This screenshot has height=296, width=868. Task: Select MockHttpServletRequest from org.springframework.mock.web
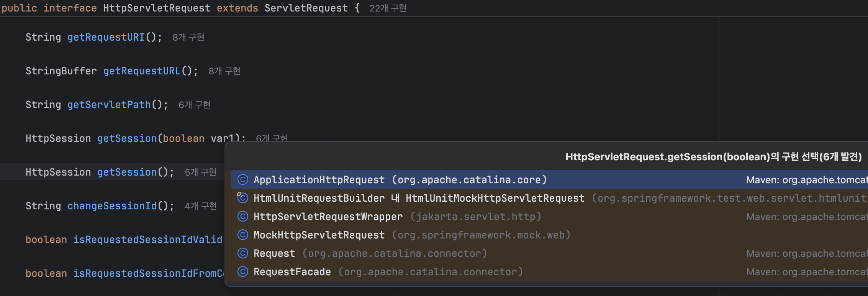pyautogui.click(x=319, y=235)
